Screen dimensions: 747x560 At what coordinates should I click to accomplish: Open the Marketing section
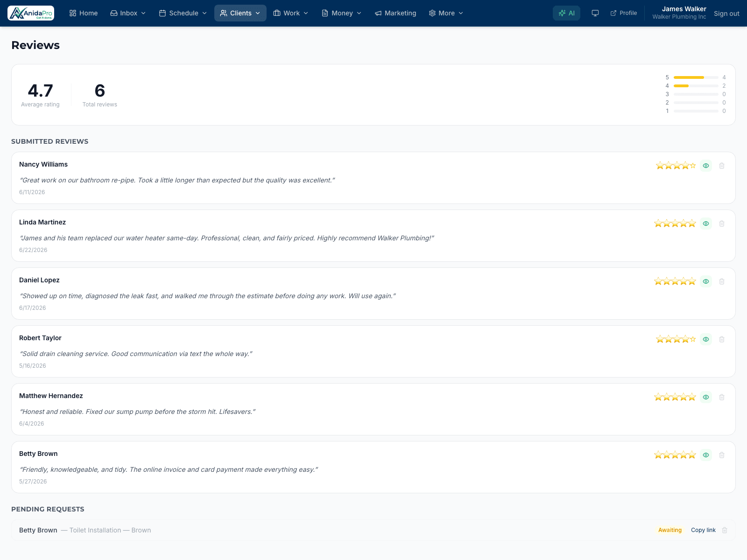[x=395, y=13]
